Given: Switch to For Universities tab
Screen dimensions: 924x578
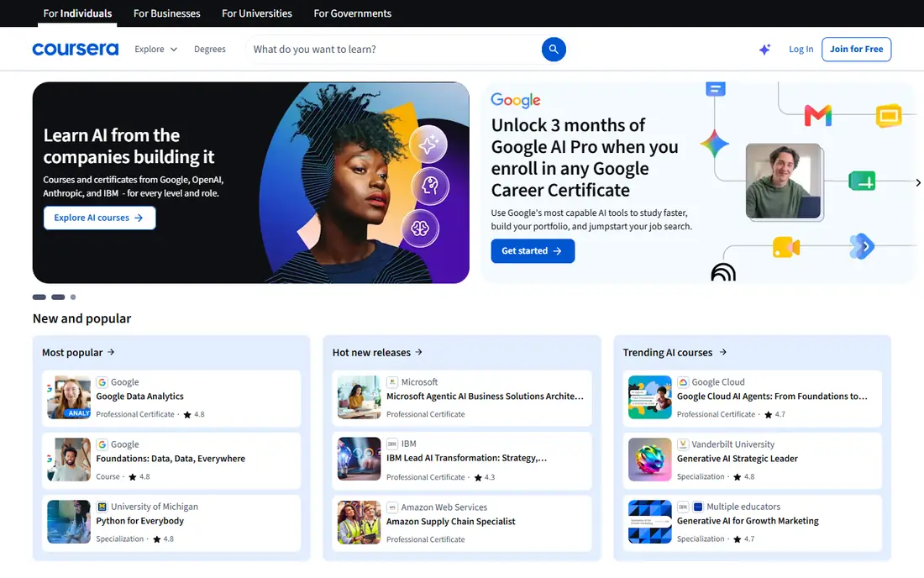Looking at the screenshot, I should tap(257, 13).
